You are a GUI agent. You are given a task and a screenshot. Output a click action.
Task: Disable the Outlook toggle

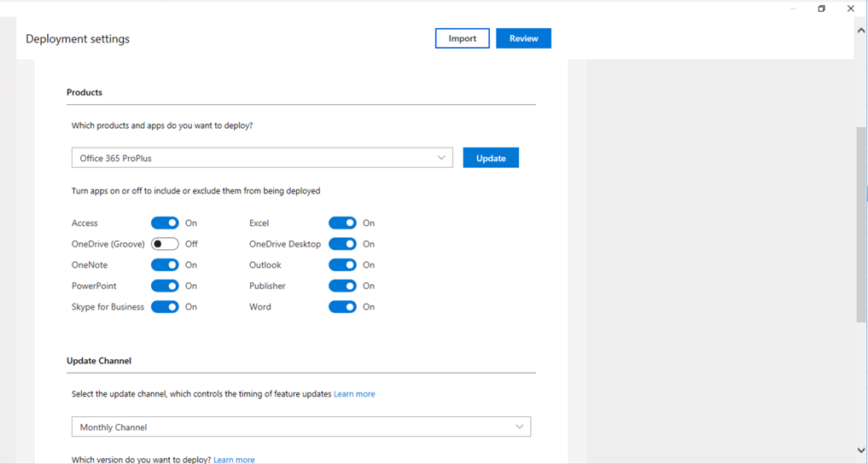click(342, 265)
